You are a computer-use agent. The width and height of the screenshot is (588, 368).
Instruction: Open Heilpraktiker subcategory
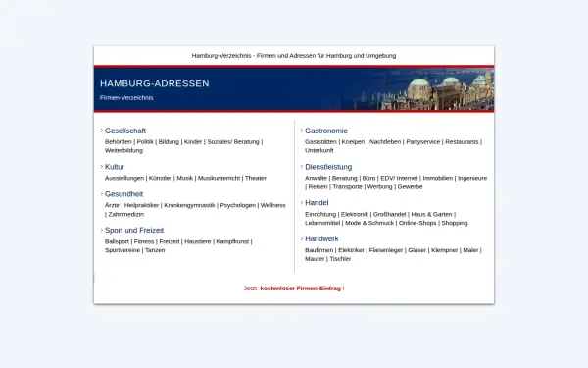coord(141,205)
